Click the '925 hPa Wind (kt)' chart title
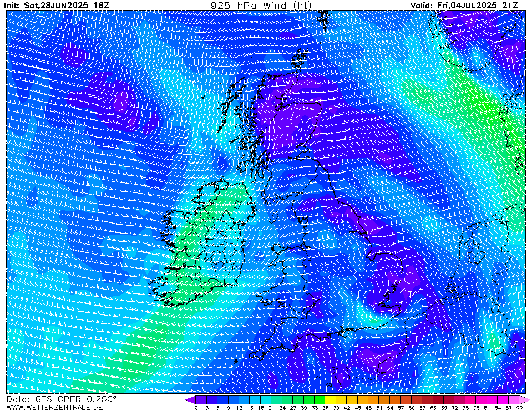This screenshot has height=411, width=532. tap(261, 5)
